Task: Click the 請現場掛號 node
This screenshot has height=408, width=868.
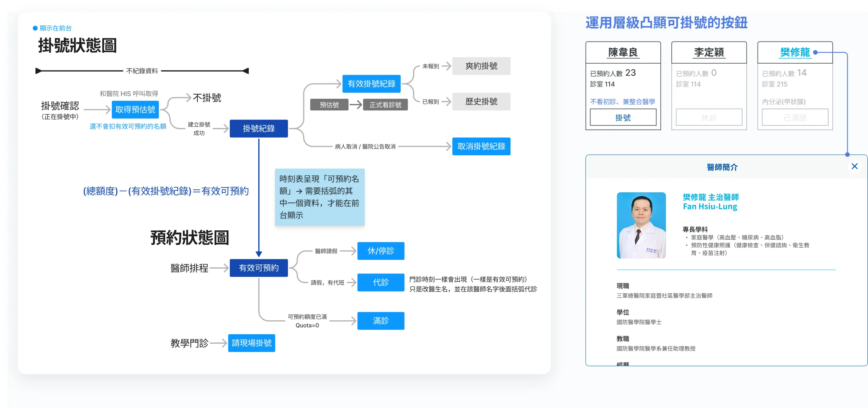Action: pyautogui.click(x=252, y=343)
